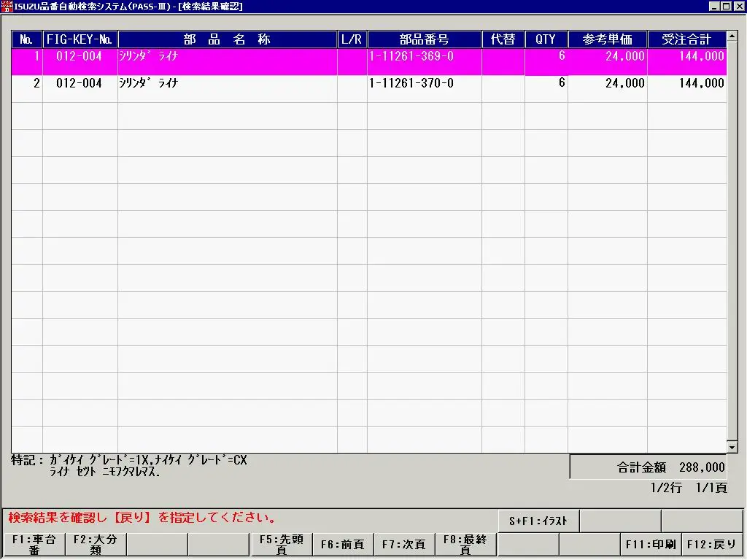Click the 参考単価 column header
Screen dimensions: 747x560
[608, 39]
